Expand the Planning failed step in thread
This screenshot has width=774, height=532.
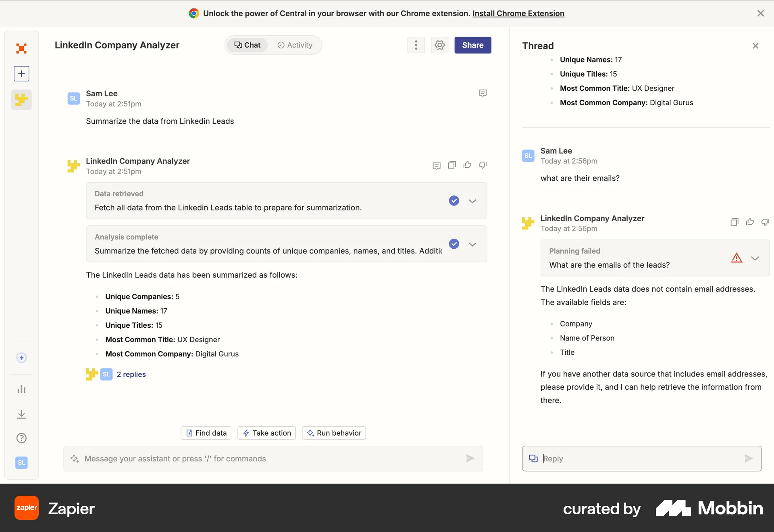click(x=755, y=258)
